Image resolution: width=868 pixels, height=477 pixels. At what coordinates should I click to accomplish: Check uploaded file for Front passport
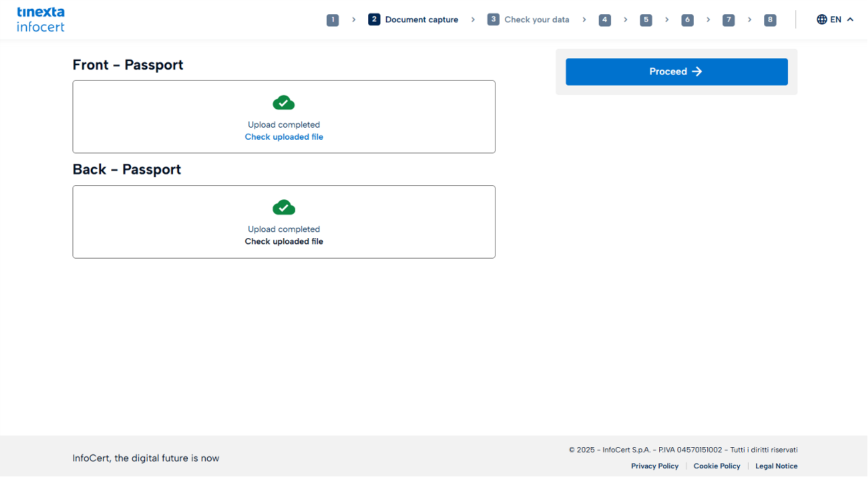coord(283,137)
